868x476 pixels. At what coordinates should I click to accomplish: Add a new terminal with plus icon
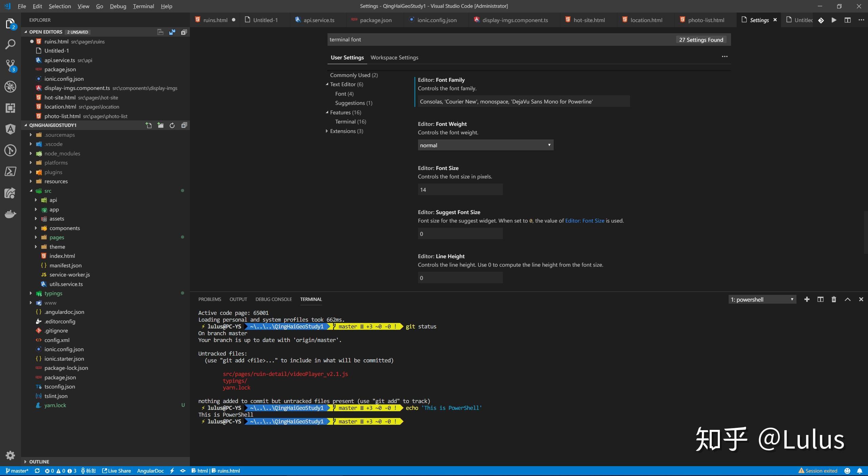coord(807,299)
